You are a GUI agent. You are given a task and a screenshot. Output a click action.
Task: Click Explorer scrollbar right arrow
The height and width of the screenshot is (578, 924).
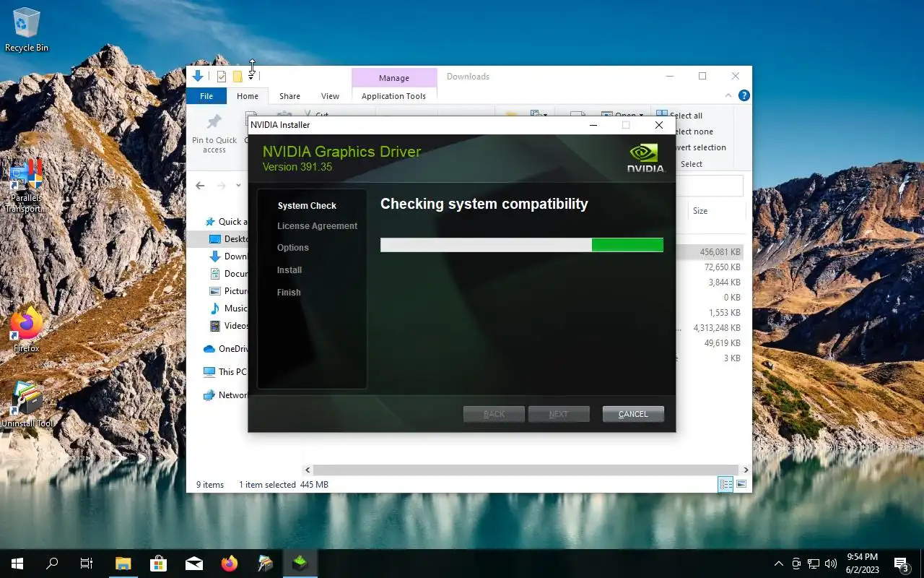coord(746,470)
